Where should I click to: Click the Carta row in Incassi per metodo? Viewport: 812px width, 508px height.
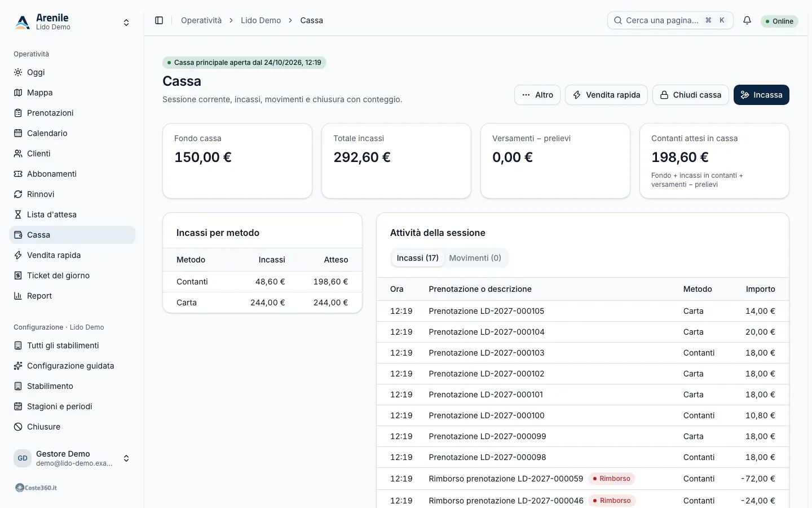coord(262,303)
